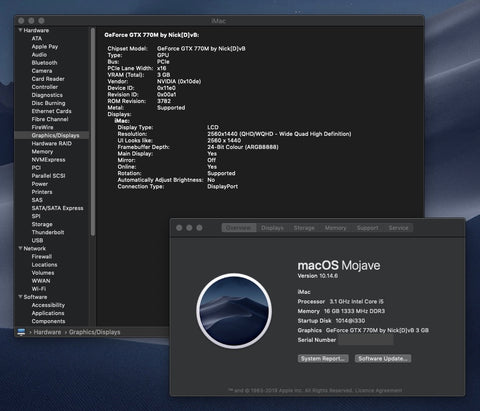Open the Camera entry
Screen dimensions: 480x411
click(42, 71)
